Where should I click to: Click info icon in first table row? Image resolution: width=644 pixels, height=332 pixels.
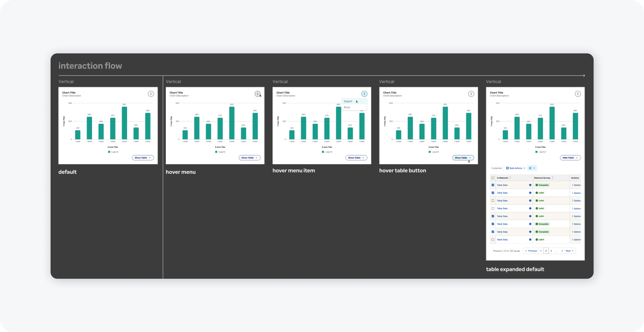click(530, 185)
